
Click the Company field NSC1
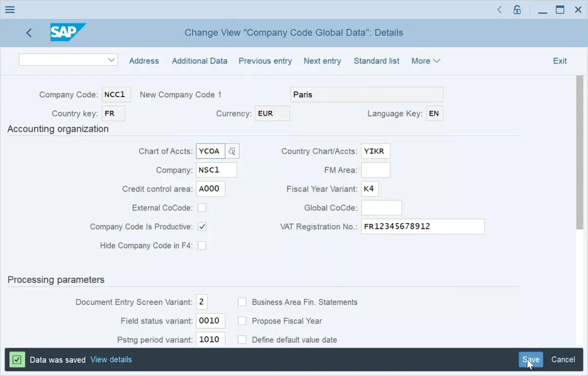(x=217, y=170)
